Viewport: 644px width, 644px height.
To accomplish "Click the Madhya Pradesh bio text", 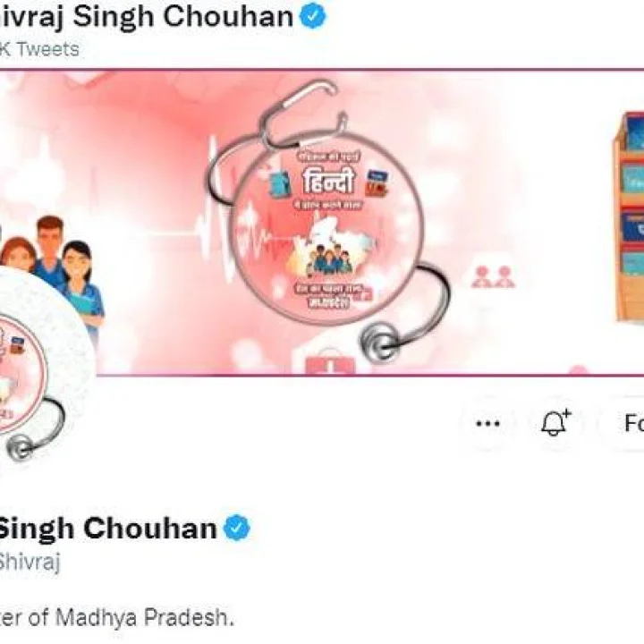I will point(117,617).
